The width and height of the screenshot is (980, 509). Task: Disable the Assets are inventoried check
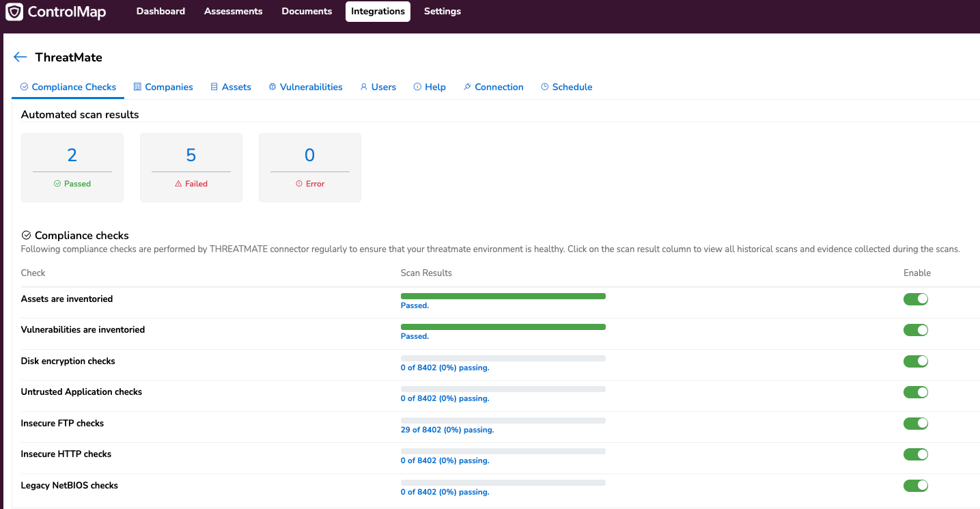click(x=916, y=299)
